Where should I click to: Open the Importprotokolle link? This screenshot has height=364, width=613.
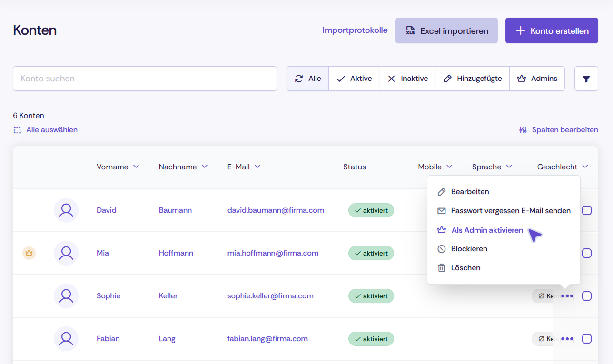click(355, 30)
